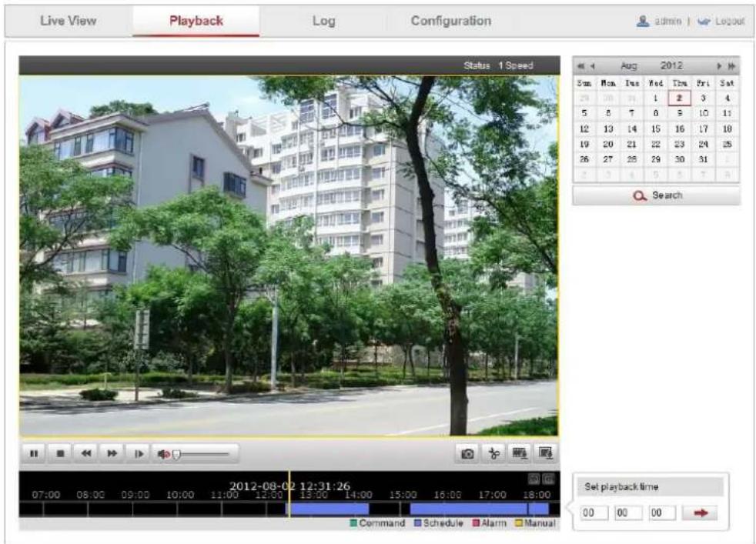Select August 1 in calendar

(x=656, y=98)
